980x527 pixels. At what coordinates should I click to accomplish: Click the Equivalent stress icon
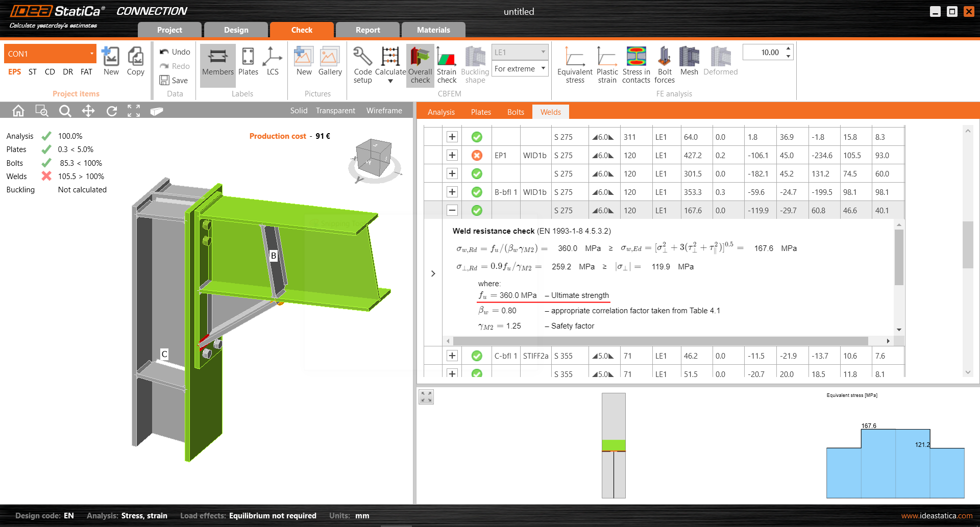pyautogui.click(x=575, y=65)
